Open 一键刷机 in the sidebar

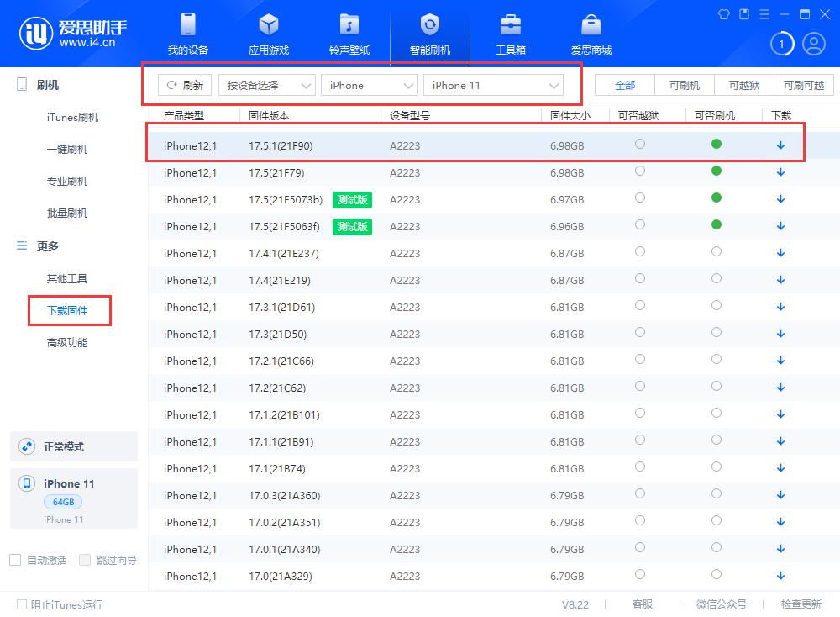pyautogui.click(x=67, y=150)
